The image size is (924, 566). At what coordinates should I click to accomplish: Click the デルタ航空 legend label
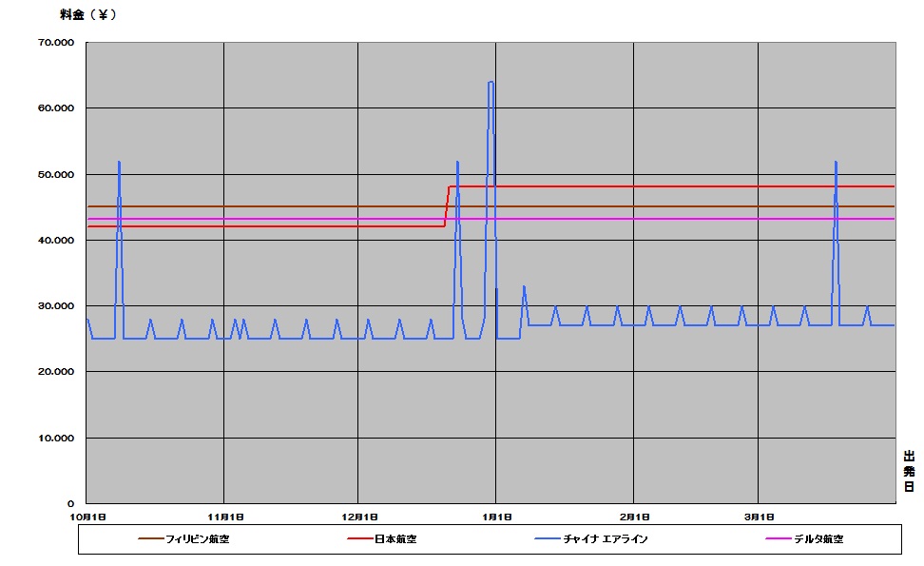pyautogui.click(x=818, y=539)
